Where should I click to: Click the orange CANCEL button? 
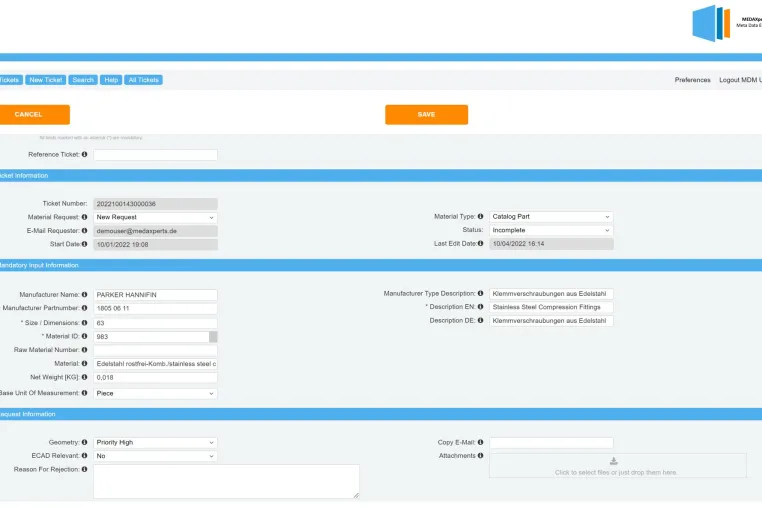coord(35,115)
